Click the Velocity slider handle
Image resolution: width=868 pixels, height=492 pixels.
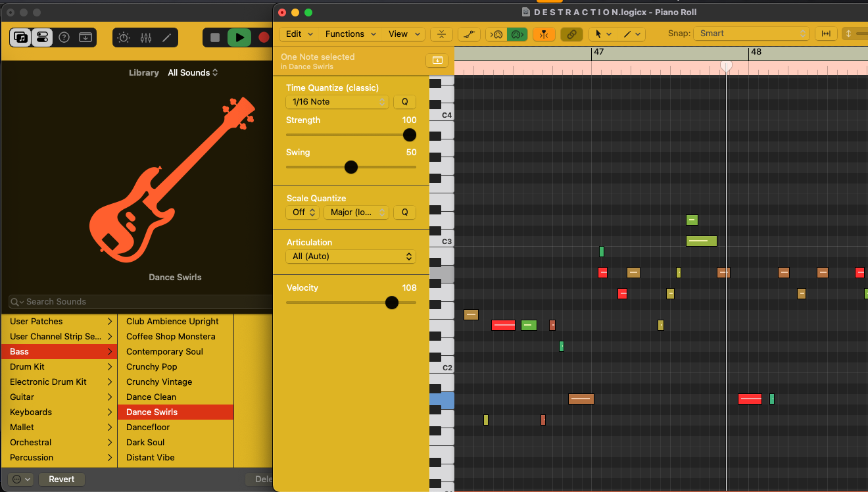(x=392, y=303)
